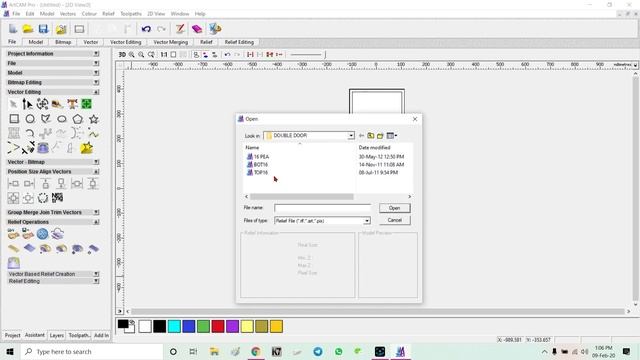Click the Undo arrow in main toolbar
Viewport: 640px width, 360px height.
146,29
